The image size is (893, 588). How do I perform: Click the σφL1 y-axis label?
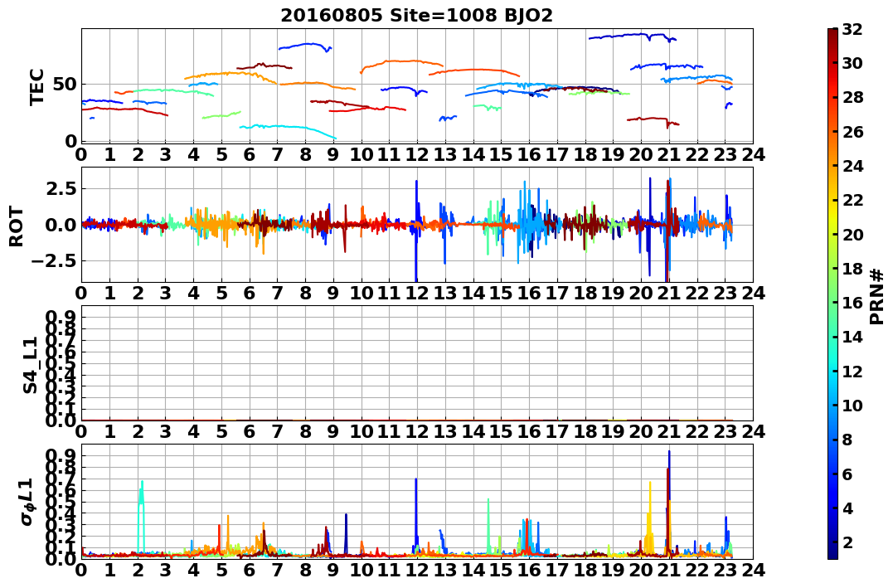pos(28,502)
